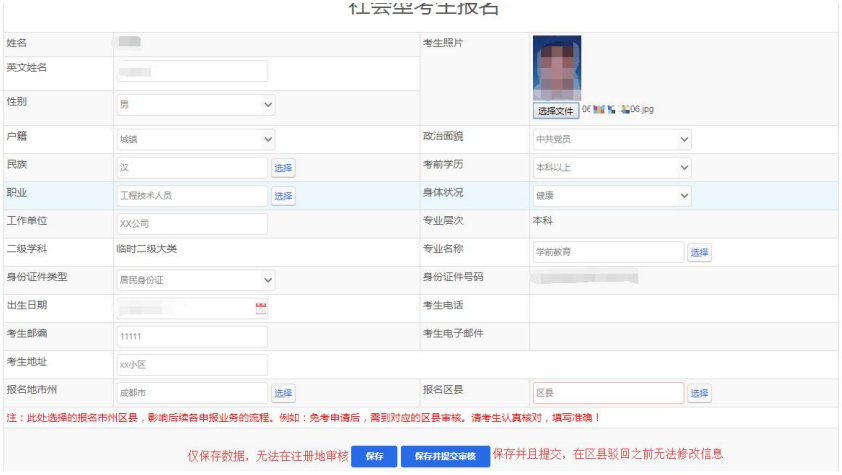Screen dimensions: 842x475
Task: Click 选择 button next to 报名地市州
Action: (283, 394)
